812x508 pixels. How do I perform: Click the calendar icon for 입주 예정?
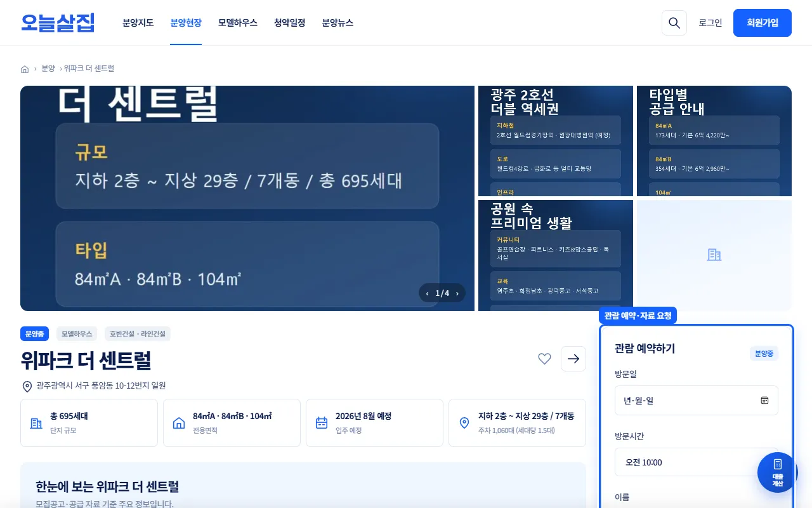coord(322,423)
